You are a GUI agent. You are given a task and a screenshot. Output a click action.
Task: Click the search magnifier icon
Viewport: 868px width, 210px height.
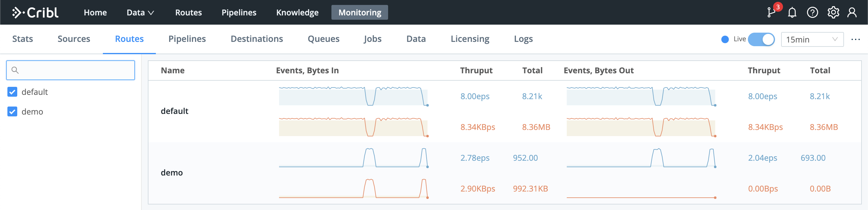[x=15, y=70]
